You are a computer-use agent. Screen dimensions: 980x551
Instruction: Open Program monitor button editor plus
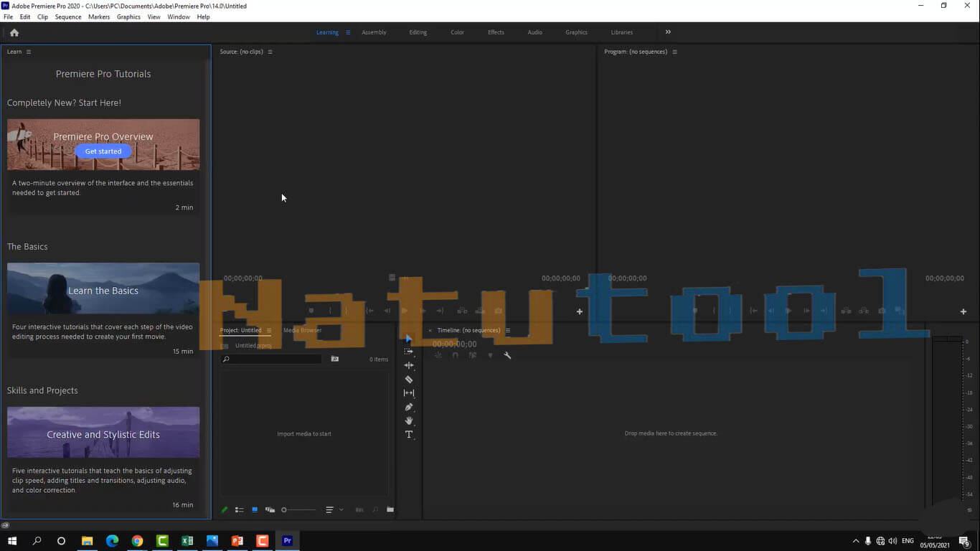[963, 311]
